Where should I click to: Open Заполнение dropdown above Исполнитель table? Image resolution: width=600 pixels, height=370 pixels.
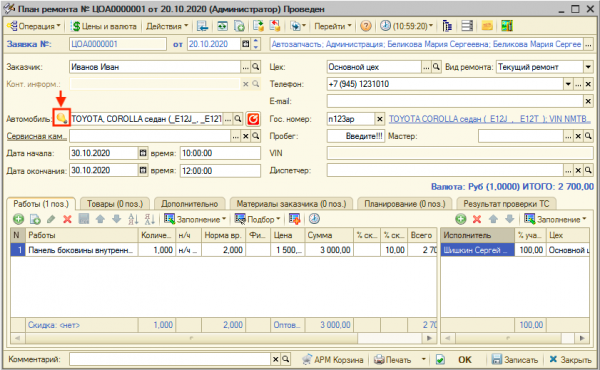pyautogui.click(x=556, y=219)
